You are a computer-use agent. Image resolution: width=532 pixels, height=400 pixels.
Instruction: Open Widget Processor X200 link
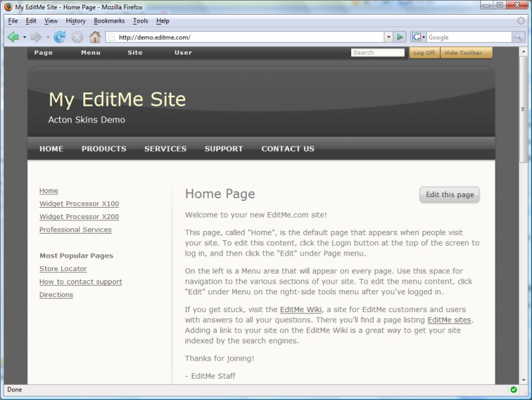pyautogui.click(x=79, y=216)
